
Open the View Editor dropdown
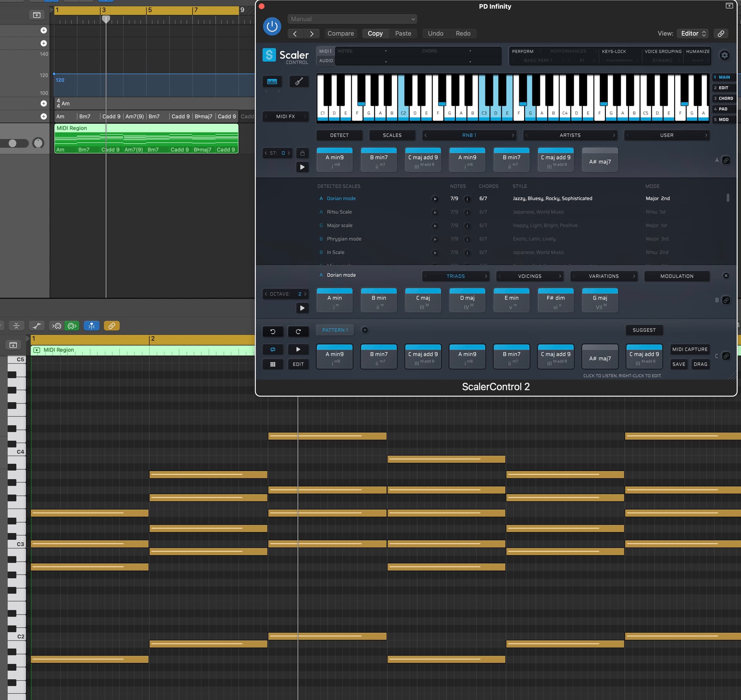693,34
